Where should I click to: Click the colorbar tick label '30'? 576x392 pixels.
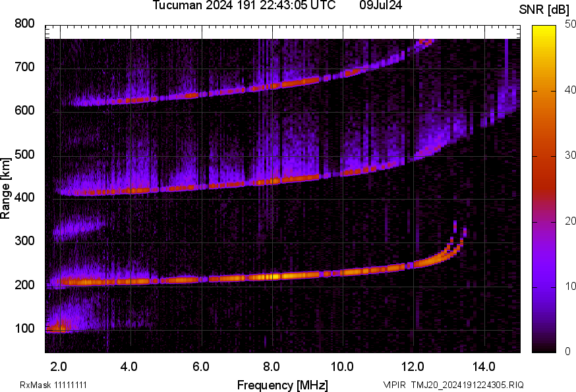click(x=570, y=155)
